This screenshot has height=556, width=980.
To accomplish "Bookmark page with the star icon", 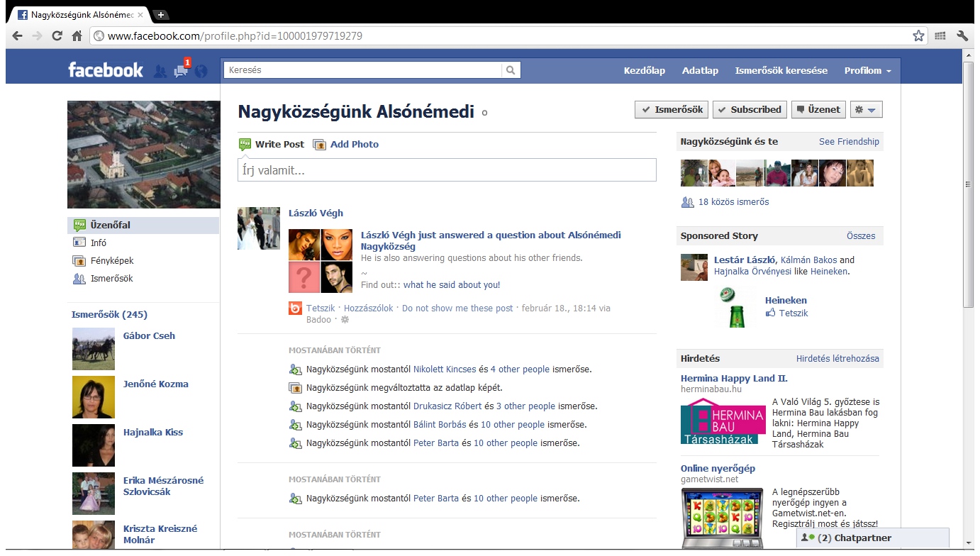I will (918, 35).
